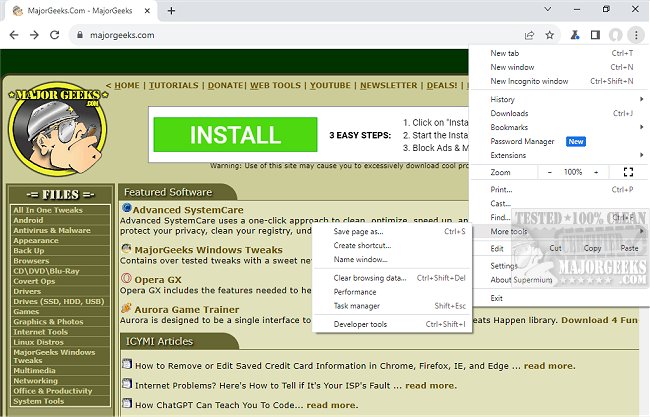
Task: Expand the Bookmarks submenu
Action: (x=560, y=127)
